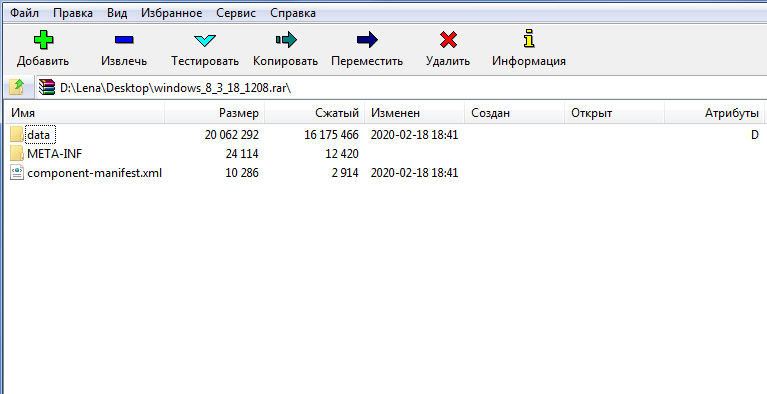The width and height of the screenshot is (767, 394).
Task: Click the Добавить toolbar label
Action: pos(43,61)
